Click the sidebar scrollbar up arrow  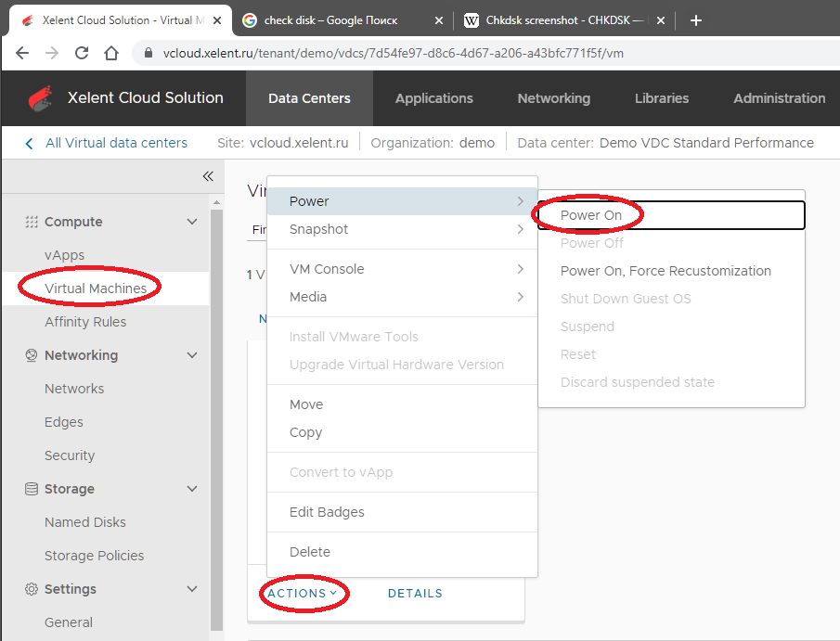coord(216,202)
